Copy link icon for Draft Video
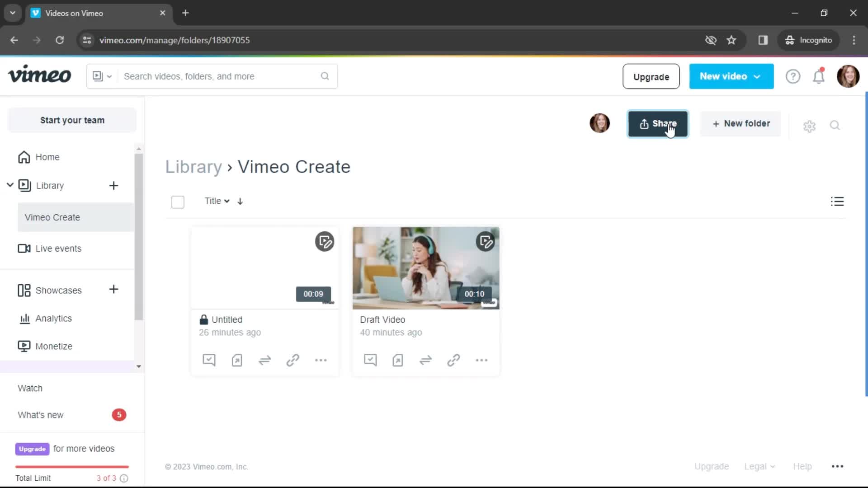 [453, 360]
